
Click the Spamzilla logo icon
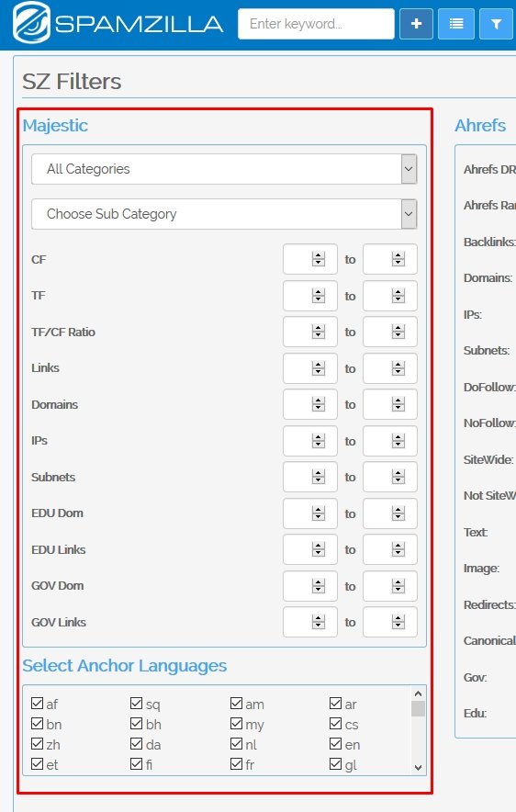[31, 23]
